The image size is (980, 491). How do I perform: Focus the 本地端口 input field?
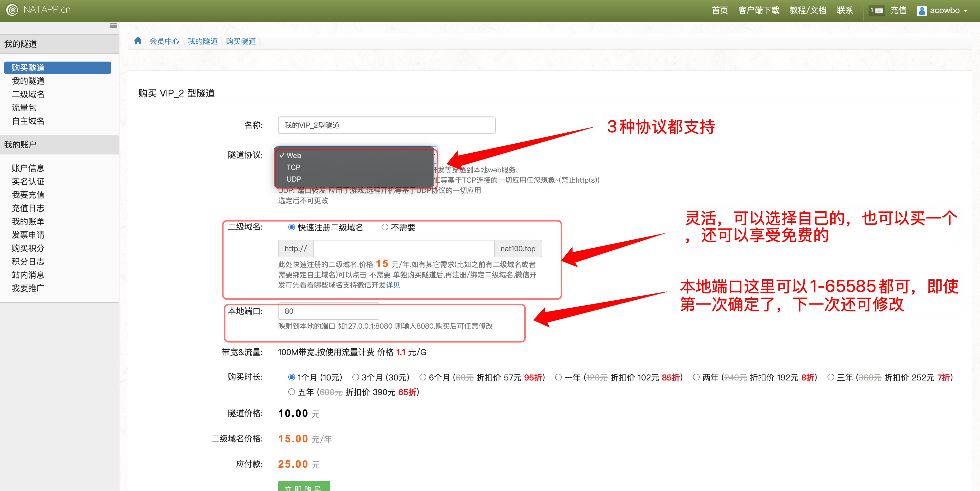[x=328, y=311]
